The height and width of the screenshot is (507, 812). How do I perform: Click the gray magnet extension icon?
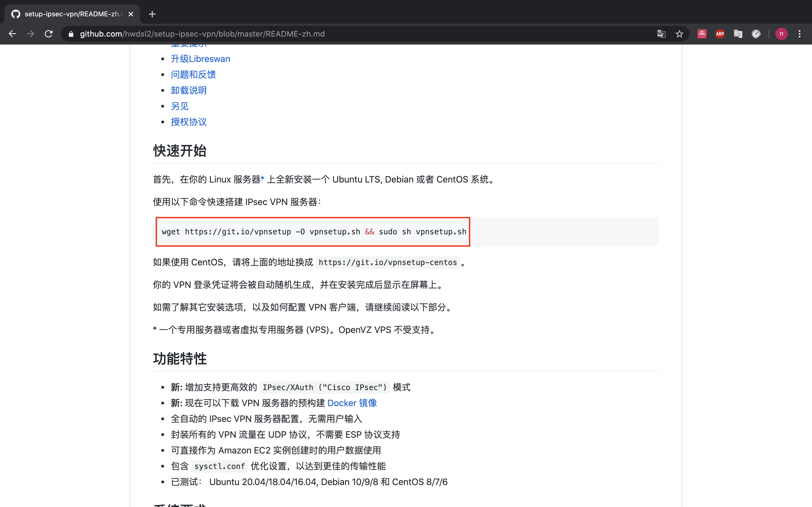[x=756, y=34]
